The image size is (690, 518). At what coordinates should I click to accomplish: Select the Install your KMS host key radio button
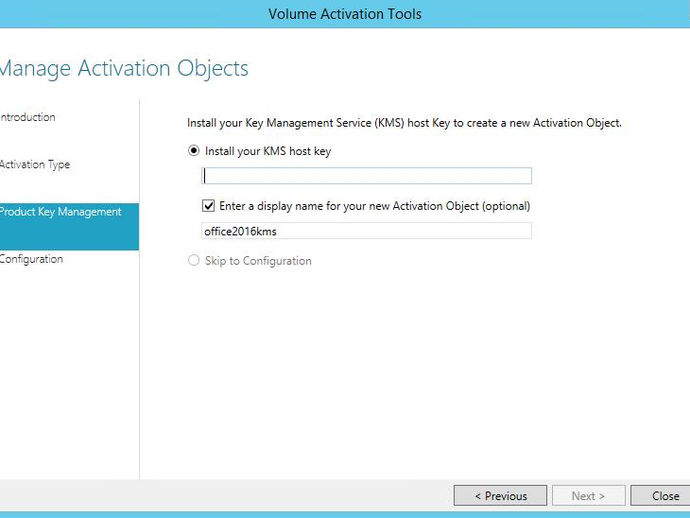(194, 151)
